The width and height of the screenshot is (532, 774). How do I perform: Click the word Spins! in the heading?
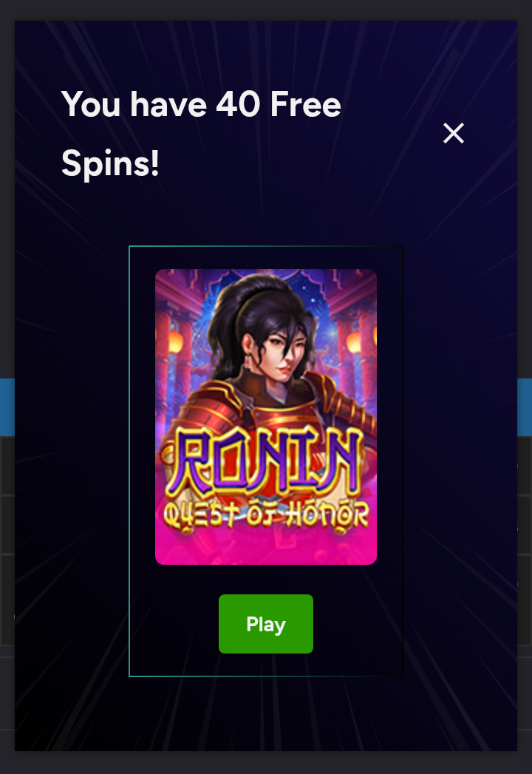pyautogui.click(x=110, y=163)
